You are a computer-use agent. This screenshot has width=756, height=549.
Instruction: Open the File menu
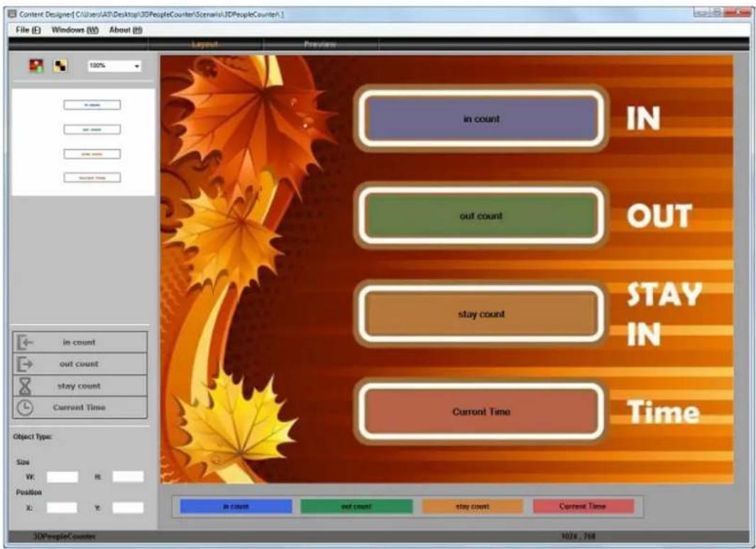click(28, 30)
